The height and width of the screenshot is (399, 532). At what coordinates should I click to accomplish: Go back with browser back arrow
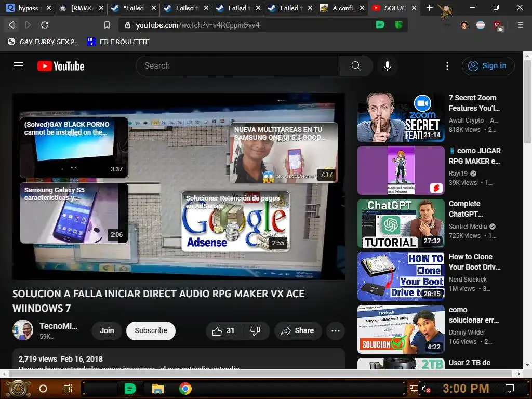click(11, 25)
